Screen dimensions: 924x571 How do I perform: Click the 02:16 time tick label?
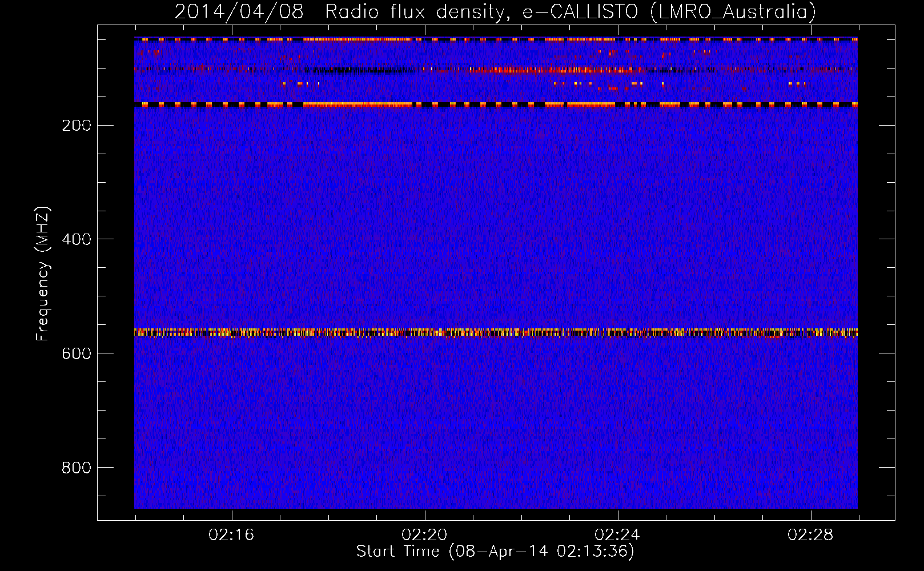tap(231, 534)
